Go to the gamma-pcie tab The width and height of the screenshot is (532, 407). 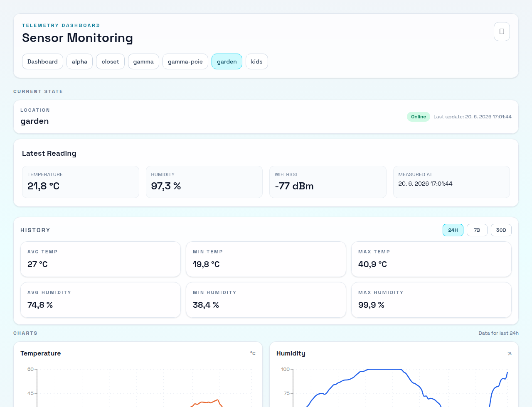[185, 61]
